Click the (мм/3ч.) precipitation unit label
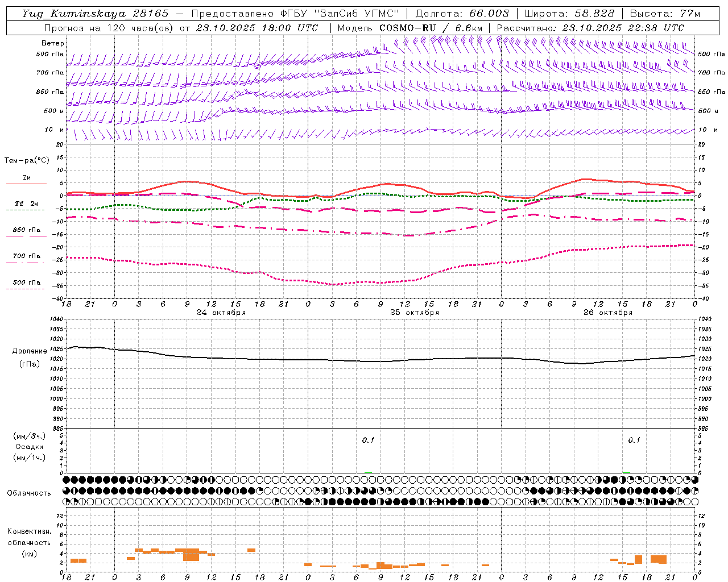 [x=29, y=436]
